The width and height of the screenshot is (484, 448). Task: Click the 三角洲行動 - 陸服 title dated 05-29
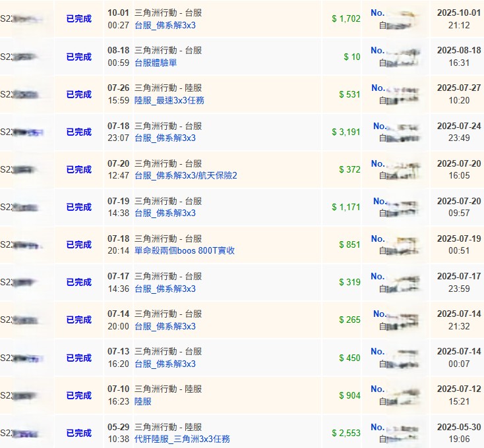click(x=168, y=427)
